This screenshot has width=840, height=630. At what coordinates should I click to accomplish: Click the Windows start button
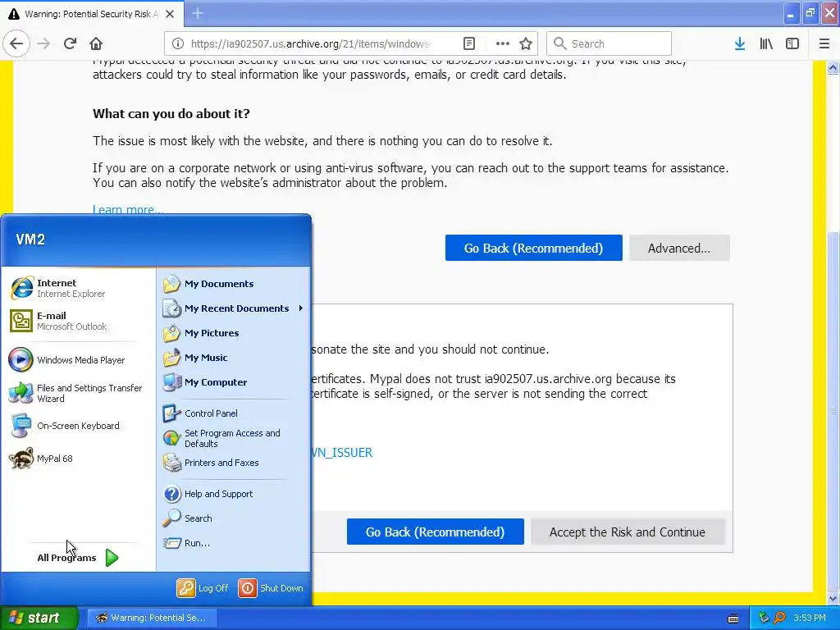pyautogui.click(x=39, y=618)
